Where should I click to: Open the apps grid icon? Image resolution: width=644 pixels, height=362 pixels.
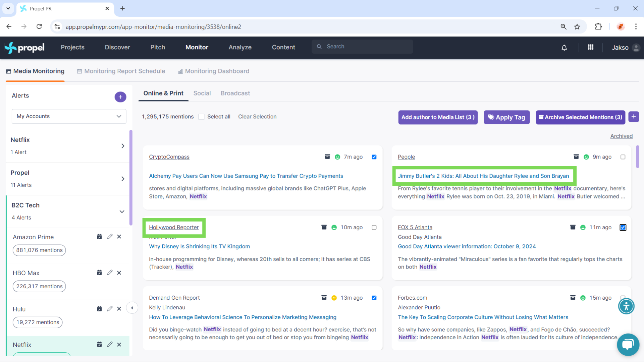click(591, 47)
